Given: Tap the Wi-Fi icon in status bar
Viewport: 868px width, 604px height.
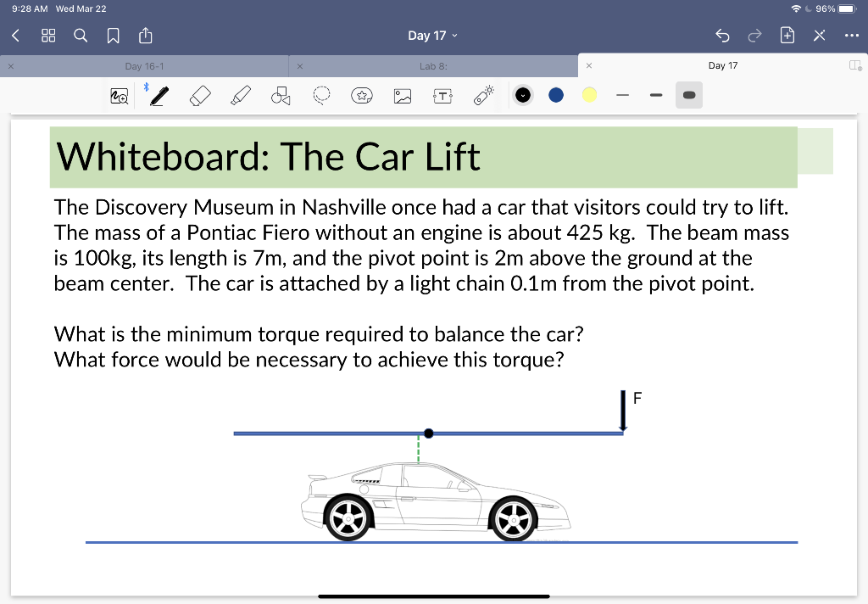Looking at the screenshot, I should (796, 8).
